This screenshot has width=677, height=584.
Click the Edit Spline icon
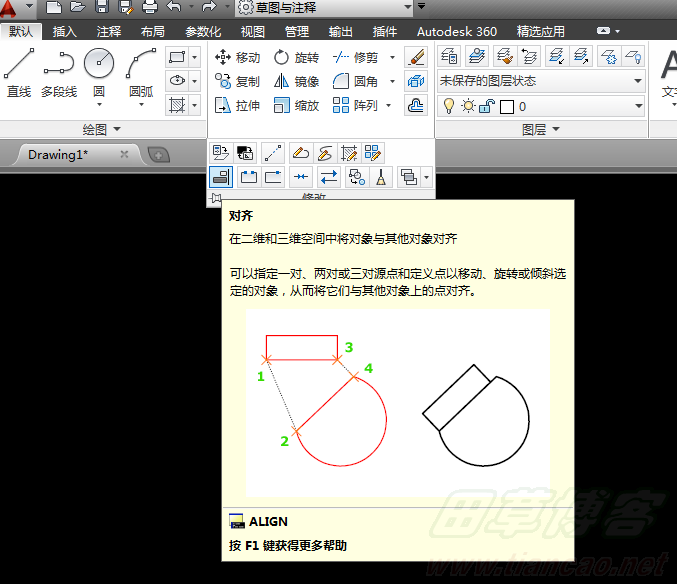point(325,153)
